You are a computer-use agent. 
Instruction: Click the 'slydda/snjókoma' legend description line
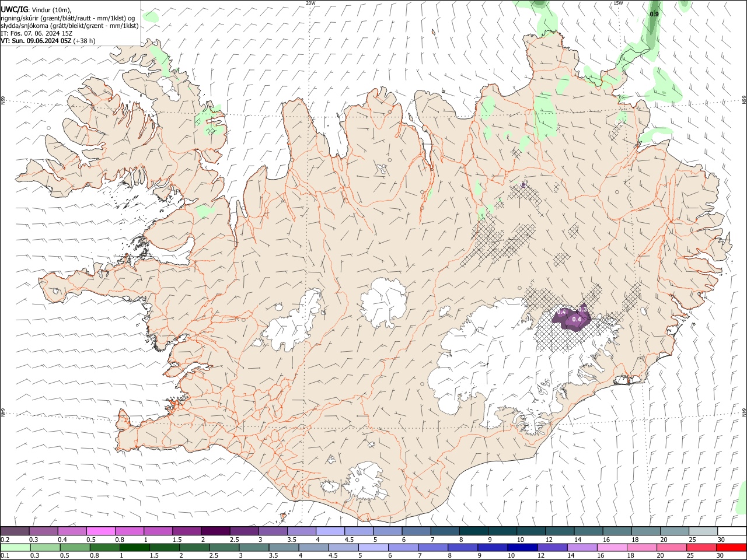pyautogui.click(x=70, y=26)
